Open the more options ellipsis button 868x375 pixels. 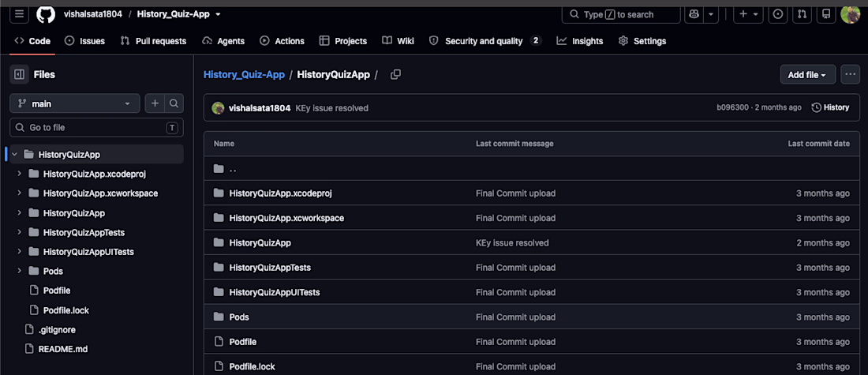(x=851, y=74)
